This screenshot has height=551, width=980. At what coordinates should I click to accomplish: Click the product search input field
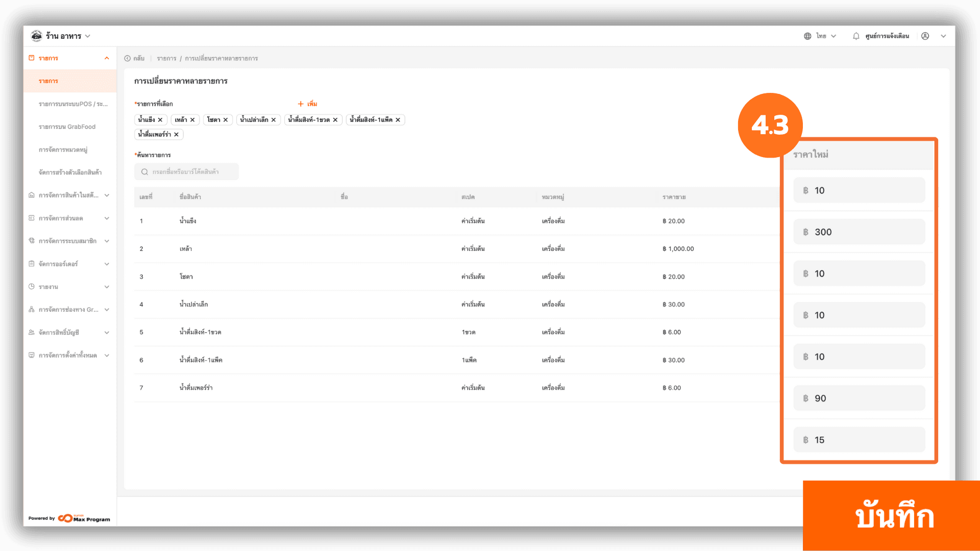pyautogui.click(x=186, y=172)
